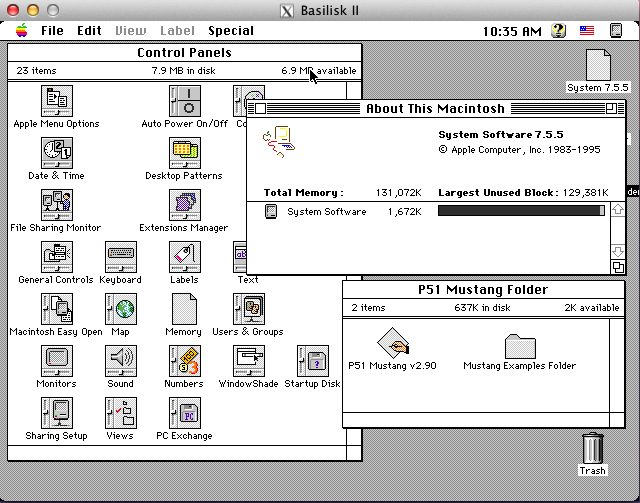
Task: Select the Startup Disk icon
Action: click(x=312, y=361)
